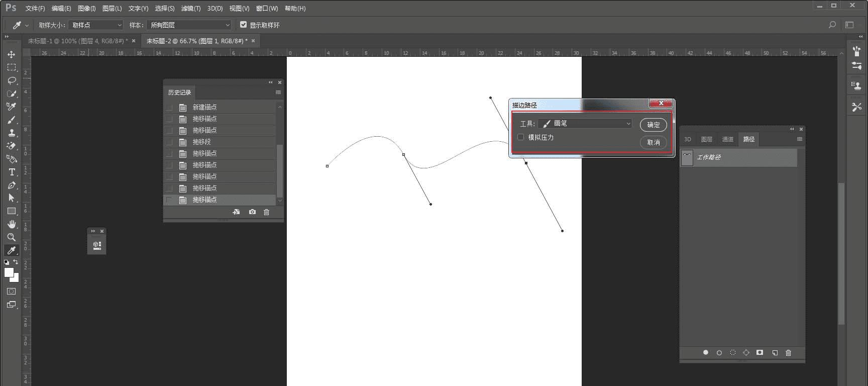Set history brush source for 新建锚点

169,108
